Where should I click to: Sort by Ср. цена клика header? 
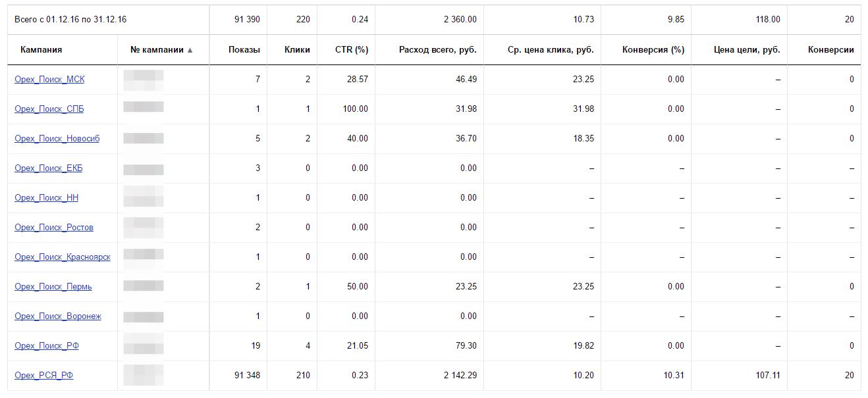[x=551, y=50]
